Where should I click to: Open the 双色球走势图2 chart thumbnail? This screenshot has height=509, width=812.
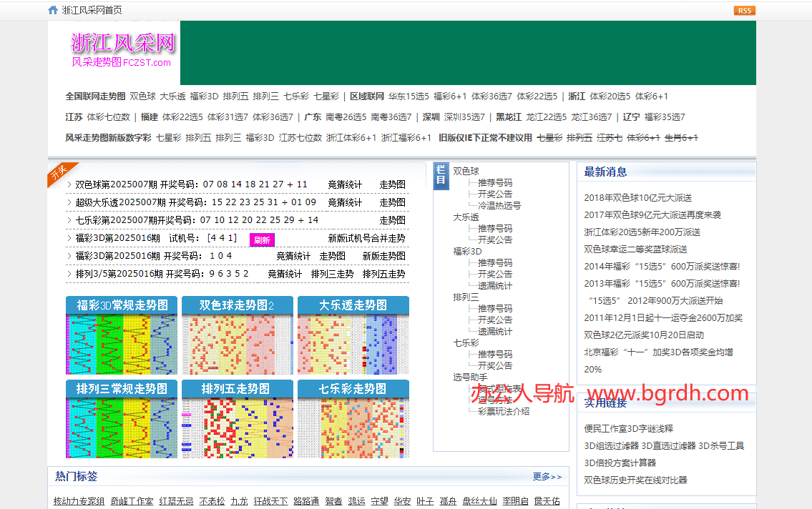(x=237, y=336)
